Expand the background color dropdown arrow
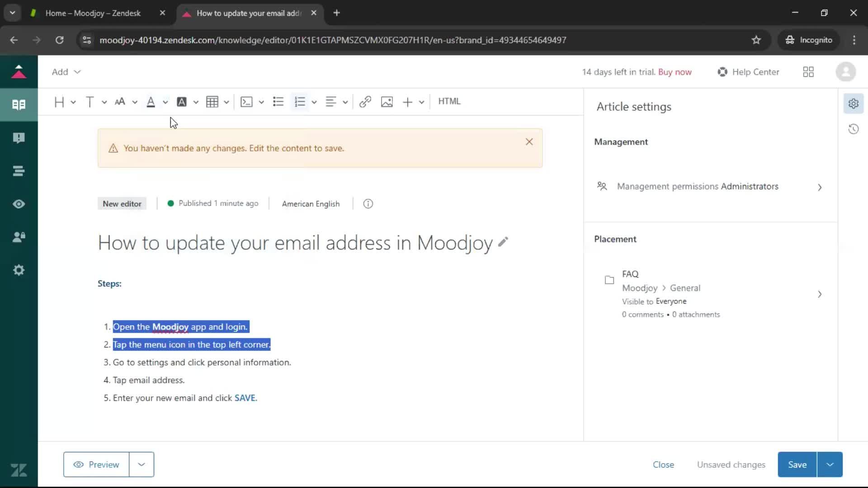 pos(196,102)
